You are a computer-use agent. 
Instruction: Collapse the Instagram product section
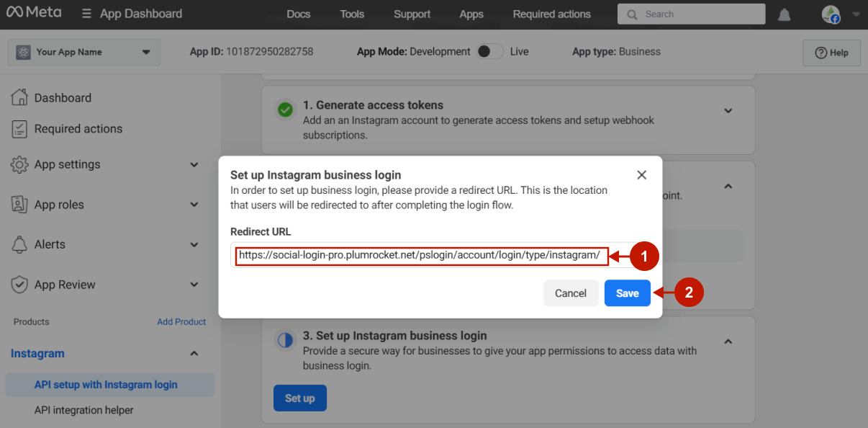194,354
